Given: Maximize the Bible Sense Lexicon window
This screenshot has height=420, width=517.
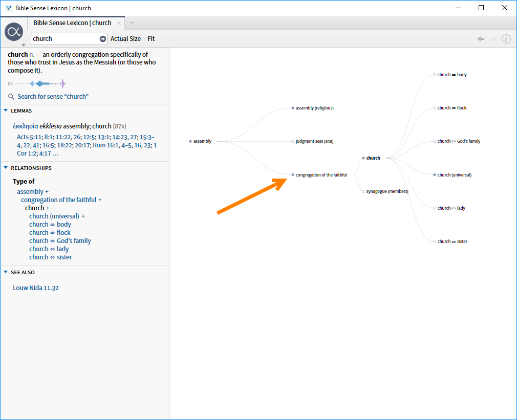Looking at the screenshot, I should tap(481, 8).
